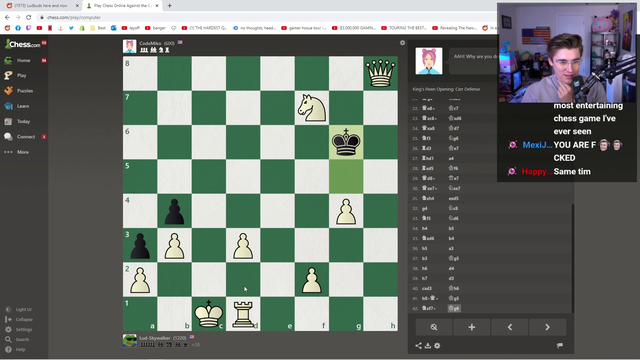Open the Play menu in sidebar
The image size is (640, 360).
click(21, 76)
